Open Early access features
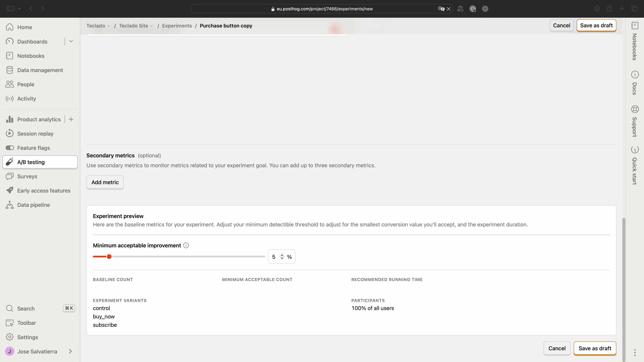 [x=40, y=191]
